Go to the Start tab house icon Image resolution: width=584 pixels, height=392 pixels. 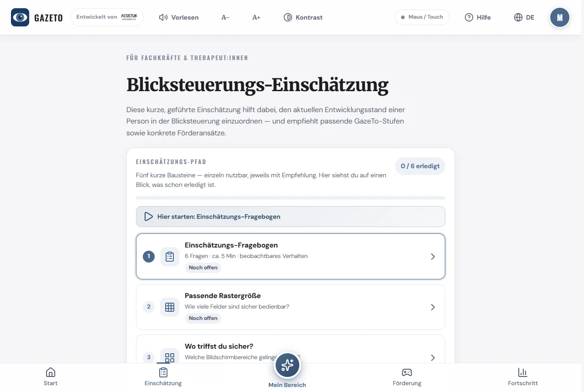pos(51,372)
